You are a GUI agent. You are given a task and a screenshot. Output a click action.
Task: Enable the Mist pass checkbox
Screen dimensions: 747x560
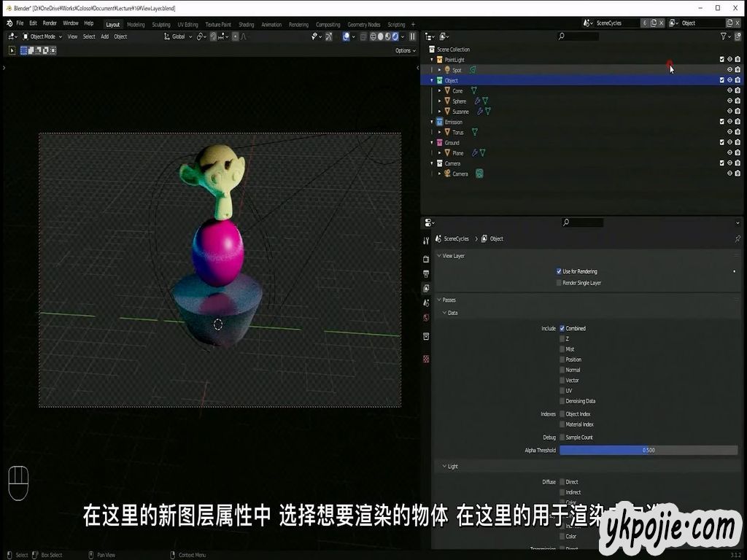[x=562, y=349]
